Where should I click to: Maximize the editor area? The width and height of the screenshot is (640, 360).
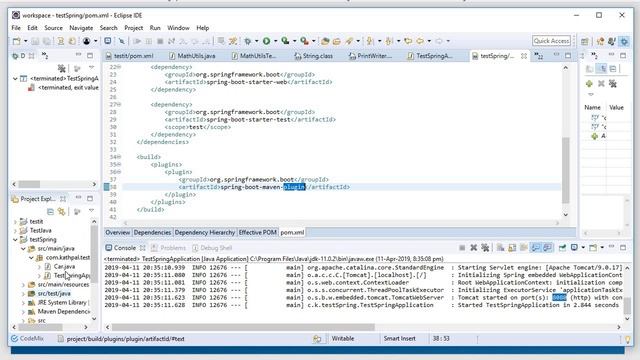click(568, 56)
